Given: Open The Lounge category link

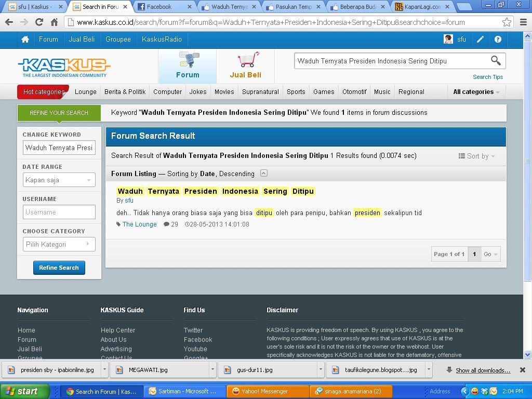Looking at the screenshot, I should pyautogui.click(x=139, y=224).
